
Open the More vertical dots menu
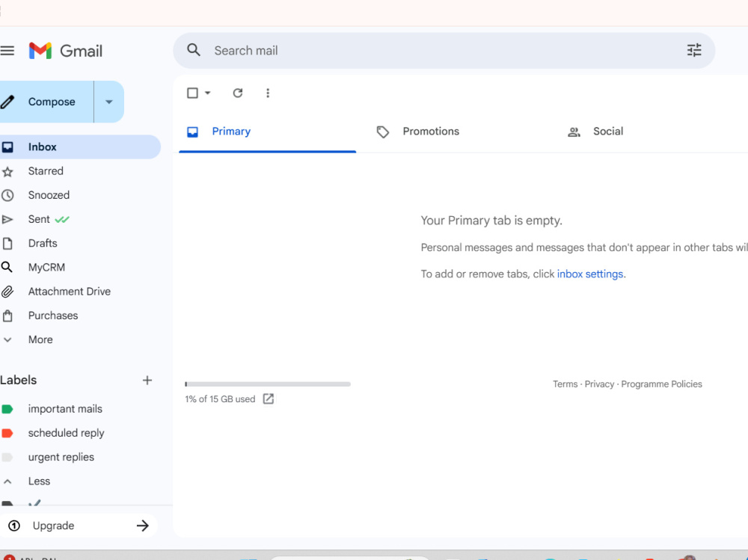[x=268, y=93]
